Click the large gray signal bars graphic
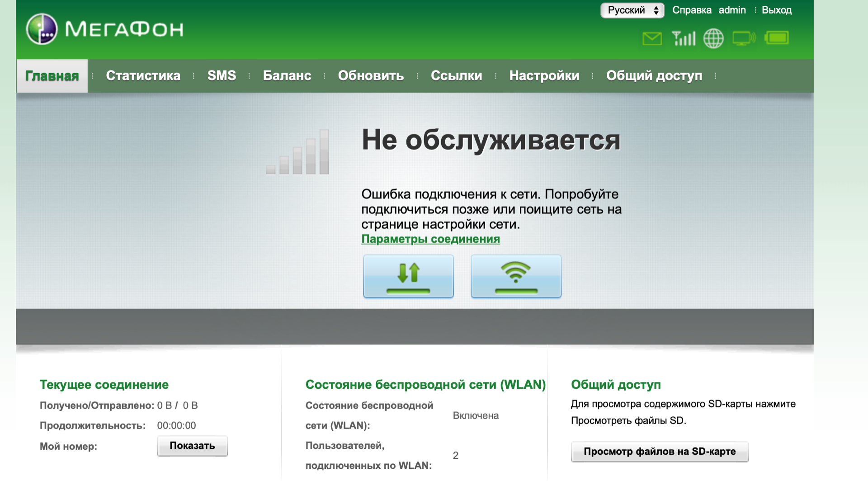868x504 pixels. pyautogui.click(x=297, y=152)
